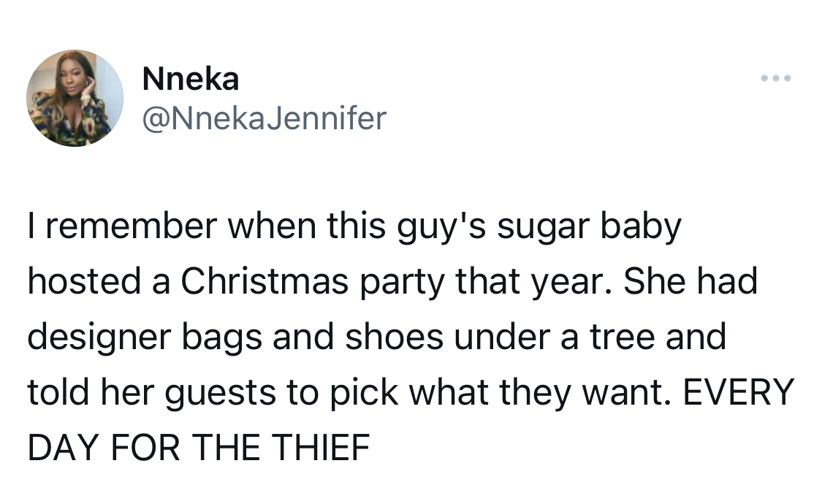The height and width of the screenshot is (504, 822).
Task: Click the words 'She had'
Action: click(x=691, y=280)
